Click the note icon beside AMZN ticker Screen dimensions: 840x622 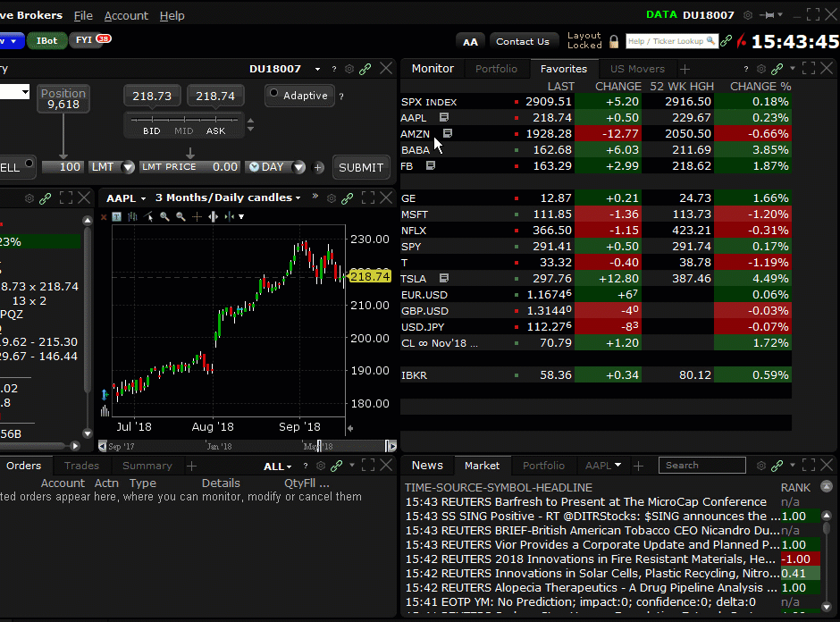tap(448, 134)
